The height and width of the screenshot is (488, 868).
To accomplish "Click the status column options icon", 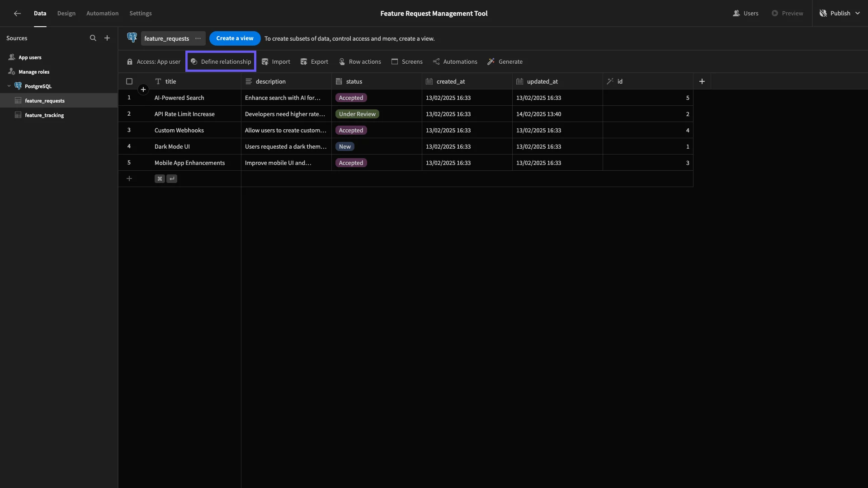I will coord(339,81).
